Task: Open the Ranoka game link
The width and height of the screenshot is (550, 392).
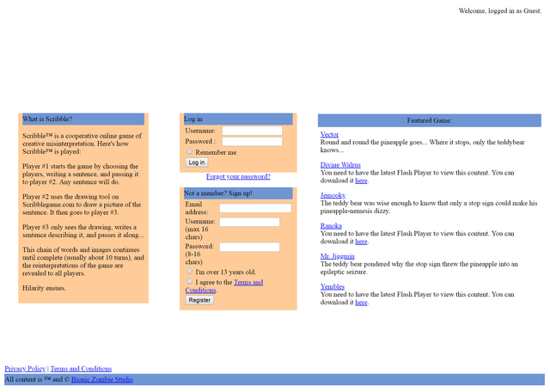Action: 331,226
